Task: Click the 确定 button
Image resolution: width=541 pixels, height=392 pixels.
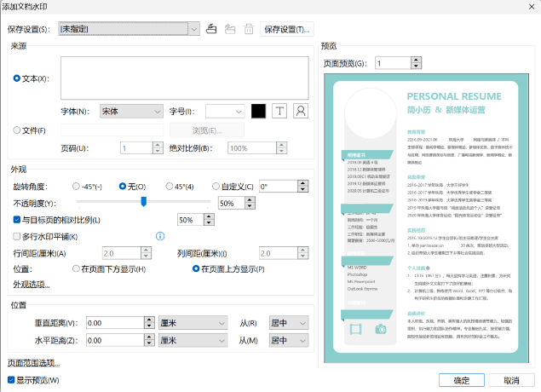Action: (461, 380)
